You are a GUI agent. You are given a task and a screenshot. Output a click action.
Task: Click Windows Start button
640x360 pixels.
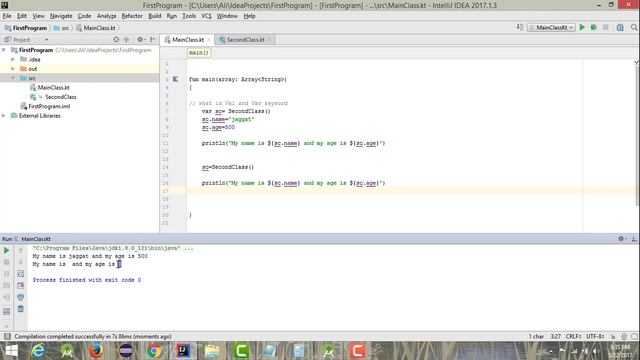(x=11, y=351)
